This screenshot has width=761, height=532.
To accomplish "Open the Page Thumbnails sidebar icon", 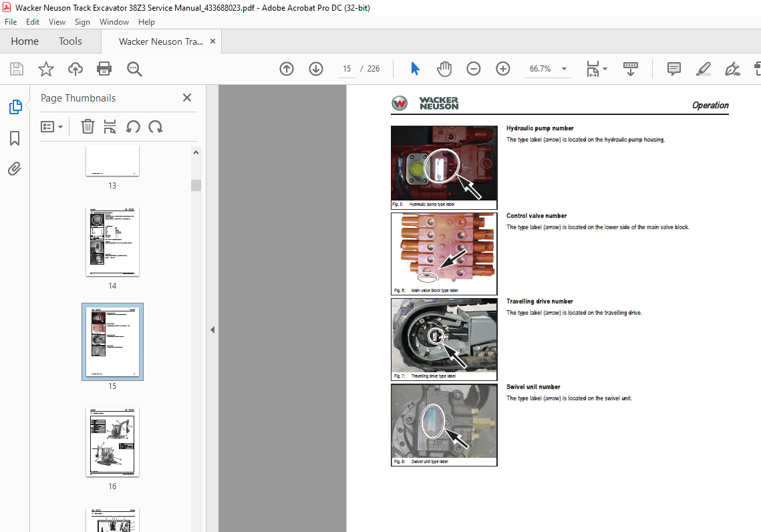I will pos(15,107).
